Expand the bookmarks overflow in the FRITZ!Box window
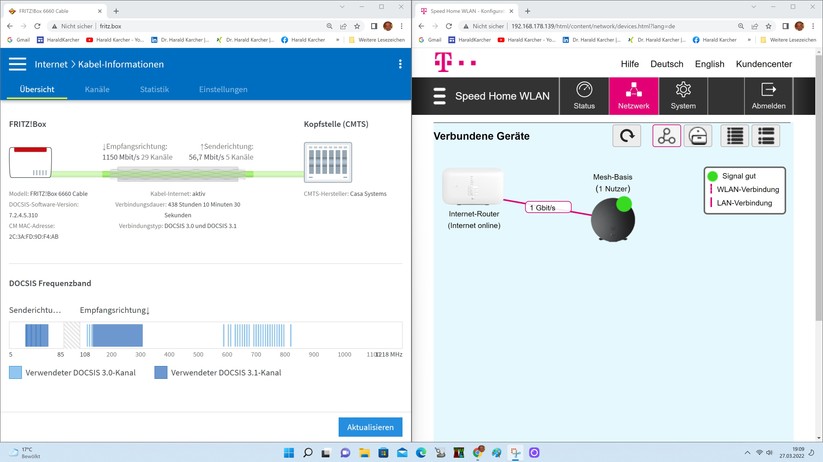Screen dimensions: 823x462 point(337,39)
